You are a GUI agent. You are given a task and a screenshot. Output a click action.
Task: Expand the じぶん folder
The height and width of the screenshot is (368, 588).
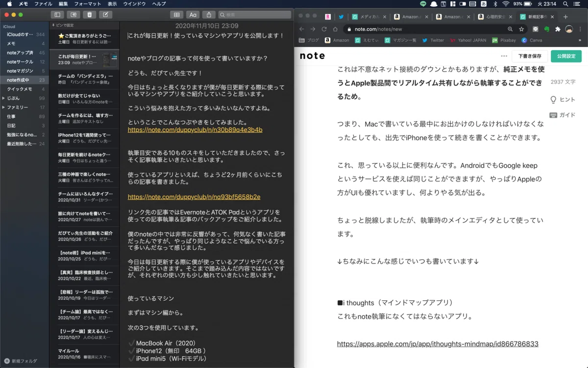pos(3,98)
